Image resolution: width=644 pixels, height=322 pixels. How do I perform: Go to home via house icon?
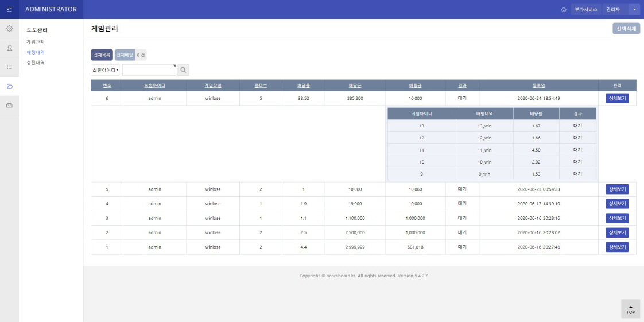(x=564, y=10)
